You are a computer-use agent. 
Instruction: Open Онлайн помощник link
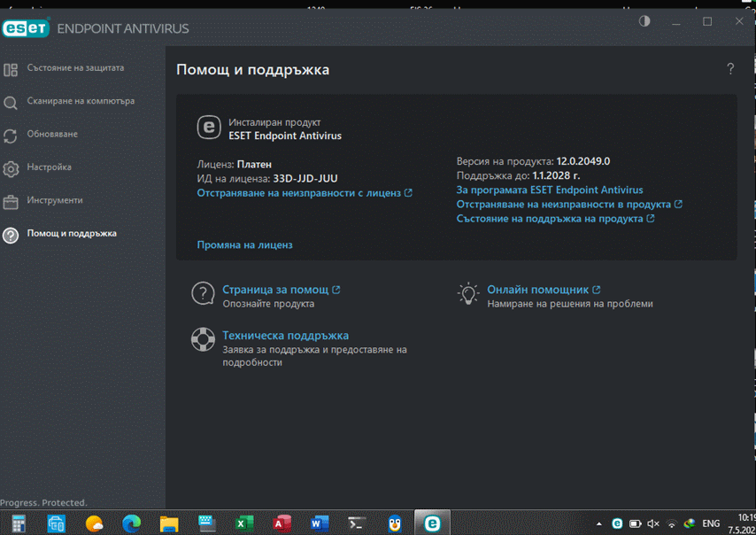543,290
